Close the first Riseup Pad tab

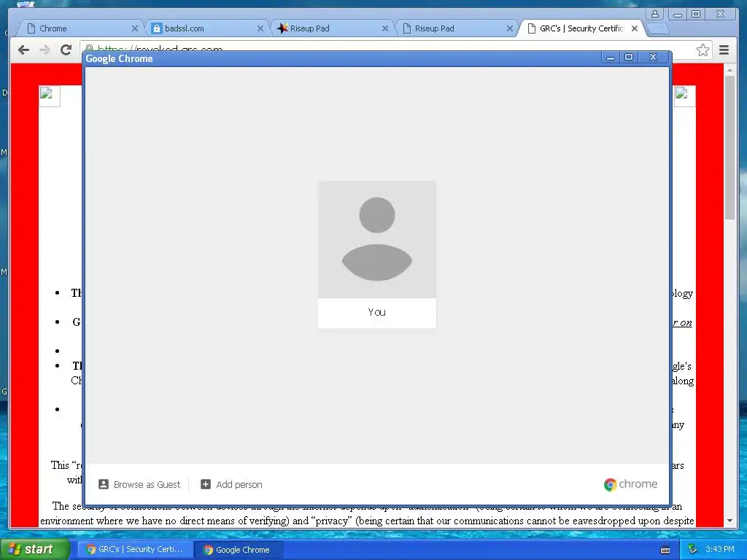click(385, 28)
